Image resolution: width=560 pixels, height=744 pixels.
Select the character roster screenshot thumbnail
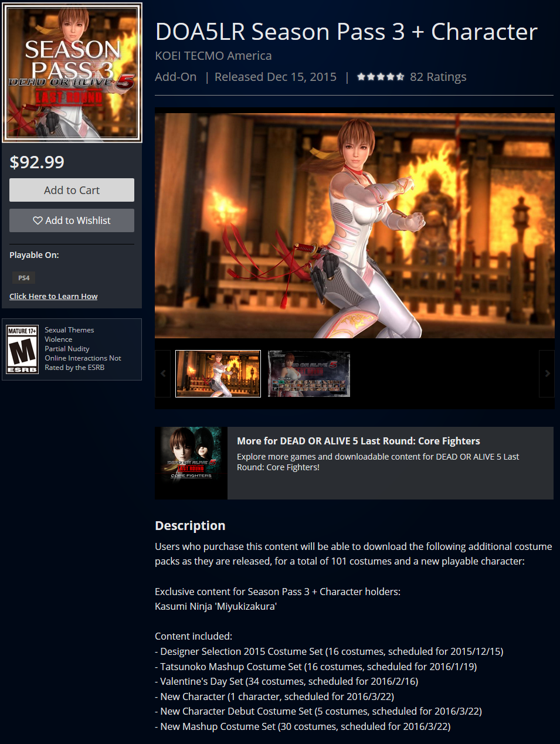pos(309,373)
